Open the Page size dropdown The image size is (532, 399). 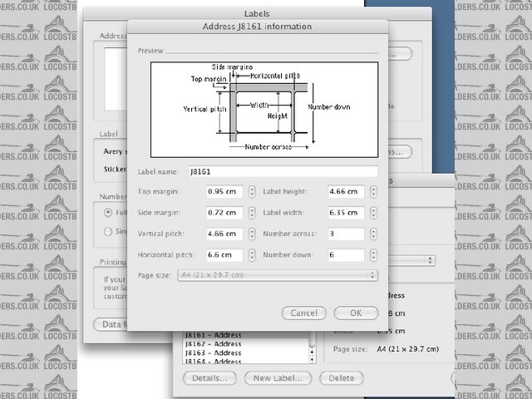point(278,276)
